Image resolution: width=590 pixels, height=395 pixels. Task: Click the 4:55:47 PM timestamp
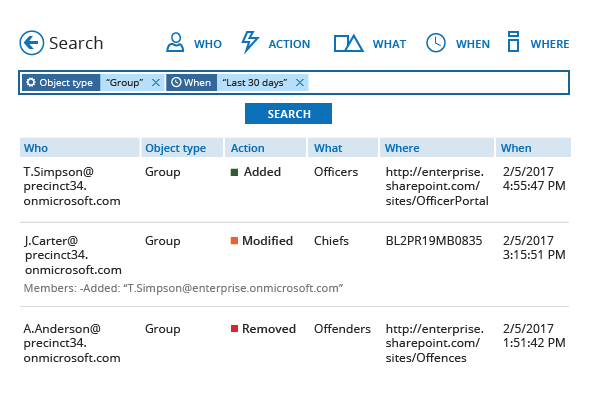click(534, 186)
